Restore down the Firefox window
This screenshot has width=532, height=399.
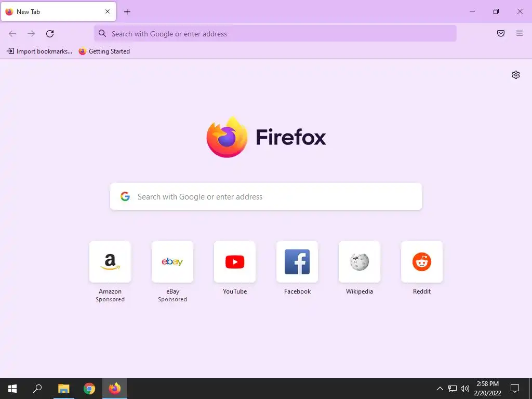click(496, 11)
